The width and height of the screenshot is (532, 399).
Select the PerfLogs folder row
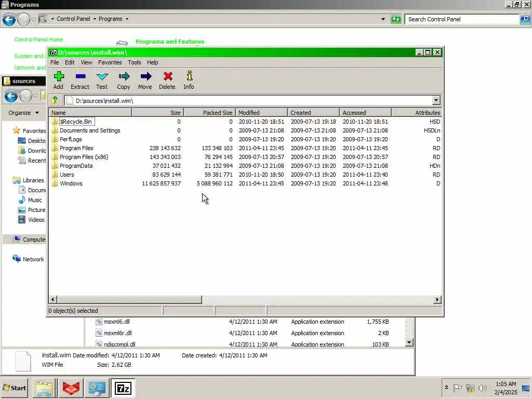245,139
